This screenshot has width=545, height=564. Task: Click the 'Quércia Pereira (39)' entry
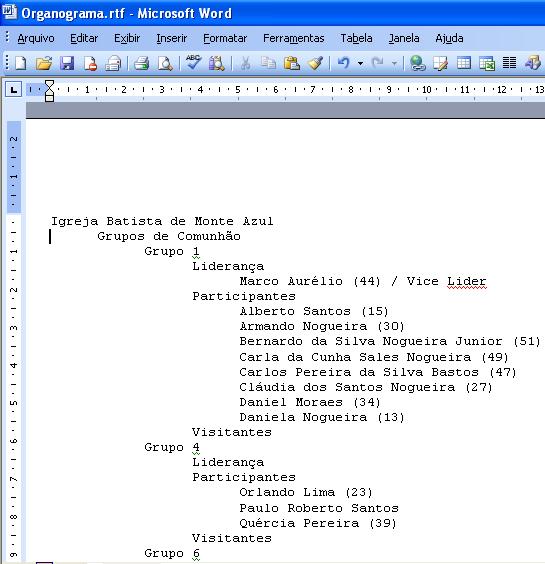(x=318, y=523)
